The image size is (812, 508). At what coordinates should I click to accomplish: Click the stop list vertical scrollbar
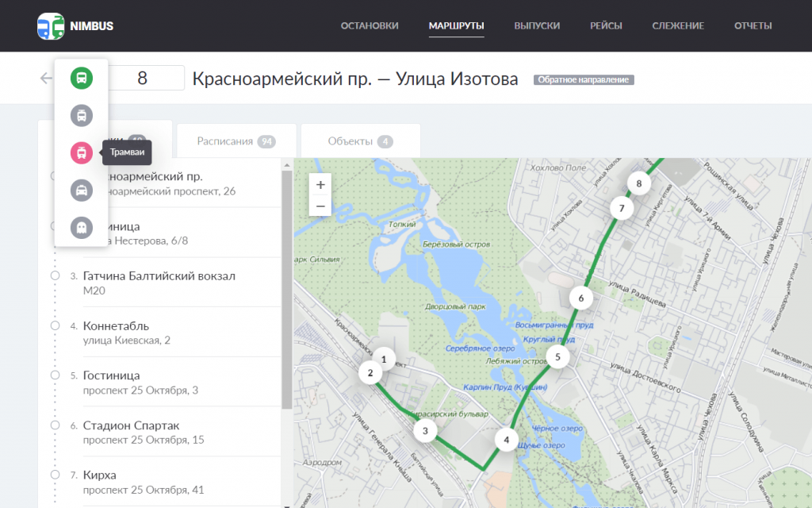pos(287,286)
